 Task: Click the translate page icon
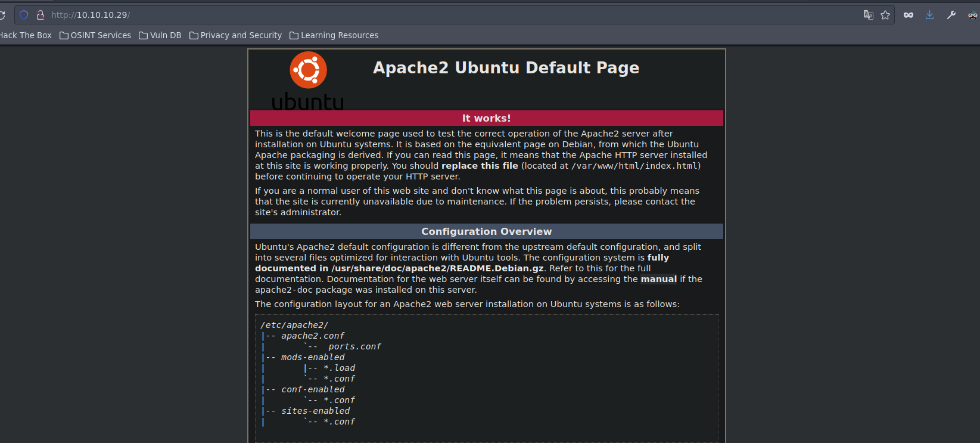pos(868,15)
